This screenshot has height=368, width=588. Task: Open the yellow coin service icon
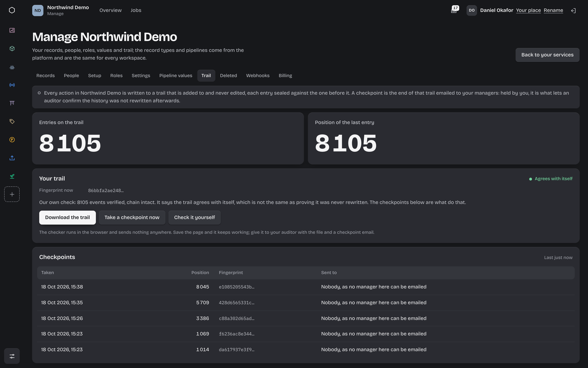12,140
